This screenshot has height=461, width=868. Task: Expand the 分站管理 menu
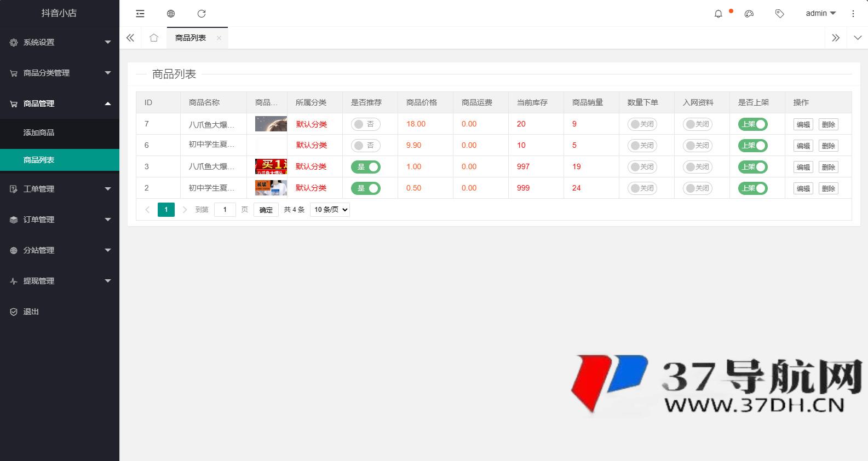tap(60, 250)
